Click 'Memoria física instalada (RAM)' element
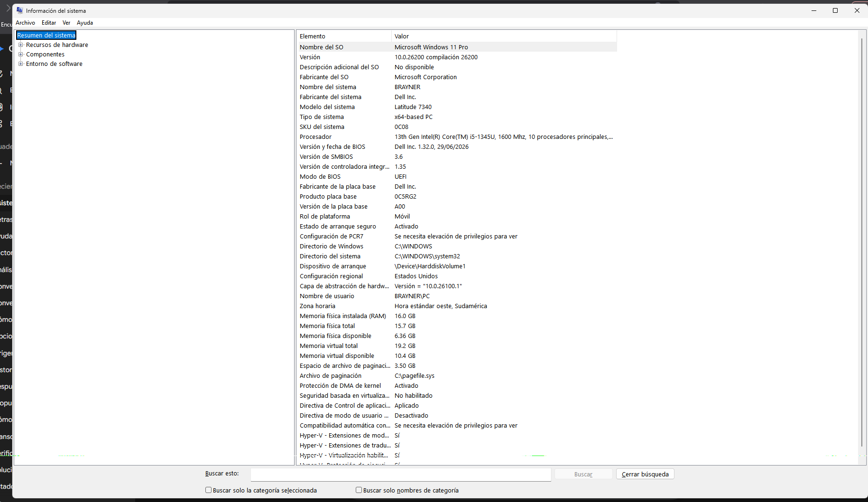The image size is (868, 502). click(343, 316)
